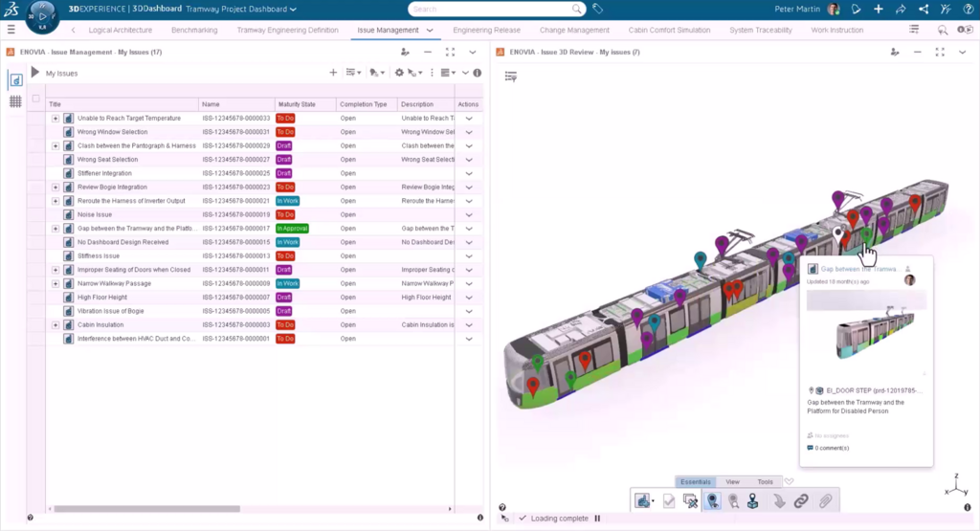The image size is (980, 531).
Task: Open the Gap between the Tramway issue link
Action: 858,270
